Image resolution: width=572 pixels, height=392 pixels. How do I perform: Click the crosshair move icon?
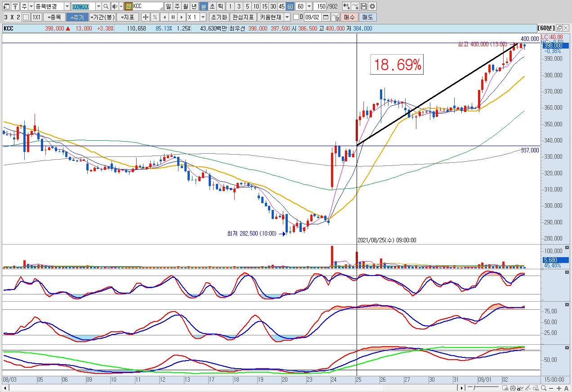pos(146,17)
